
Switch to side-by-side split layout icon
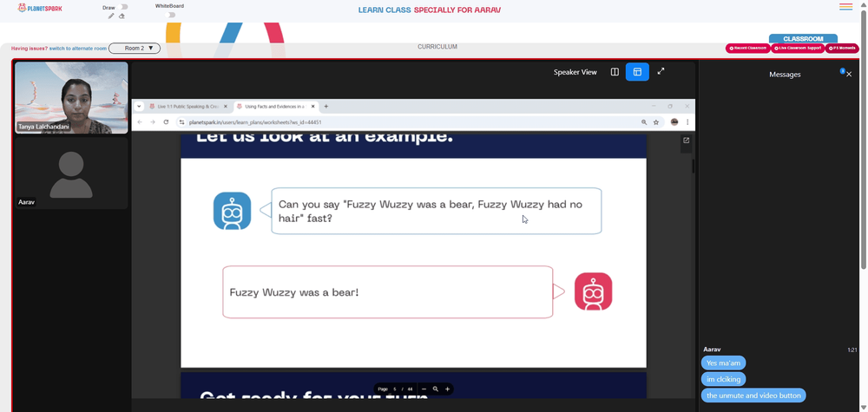coord(615,72)
